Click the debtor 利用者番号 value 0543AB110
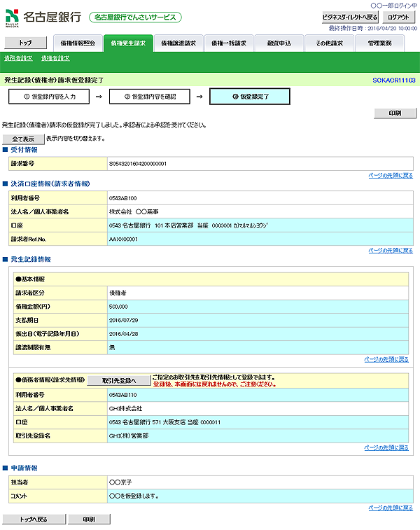This screenshot has width=420, height=530. click(x=123, y=395)
